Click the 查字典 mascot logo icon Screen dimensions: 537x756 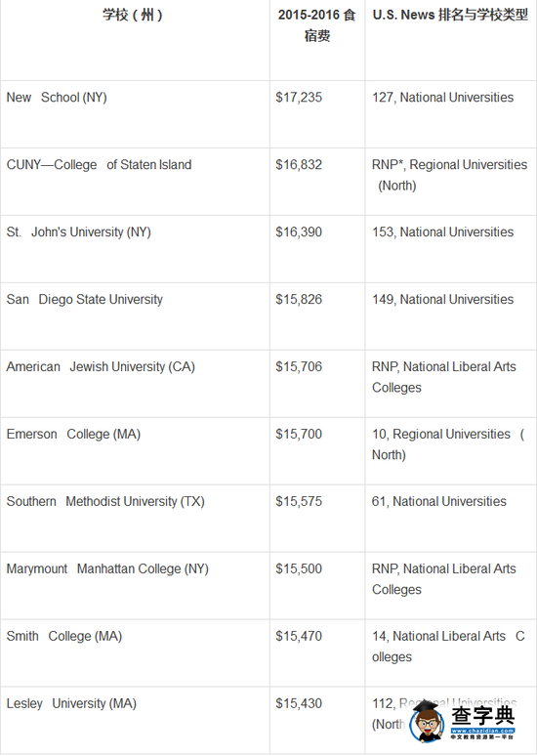pos(427,721)
